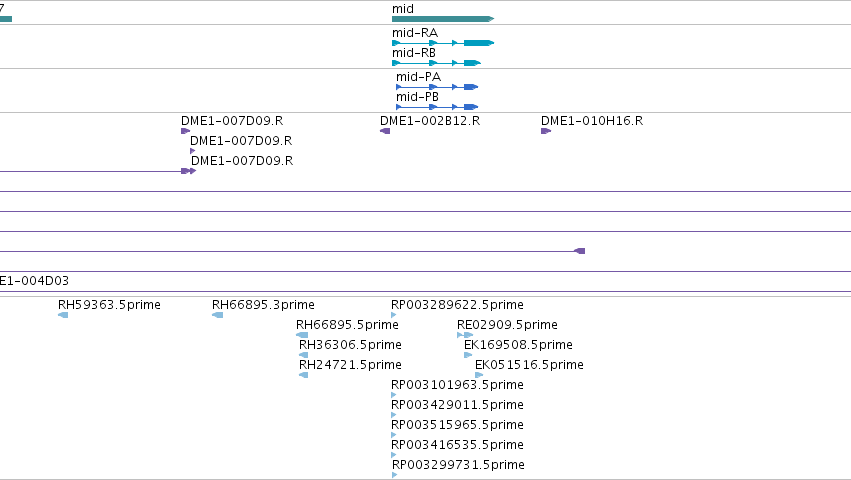Open the RH36306.5prime feature label
The height and width of the screenshot is (480, 851).
pos(351,345)
